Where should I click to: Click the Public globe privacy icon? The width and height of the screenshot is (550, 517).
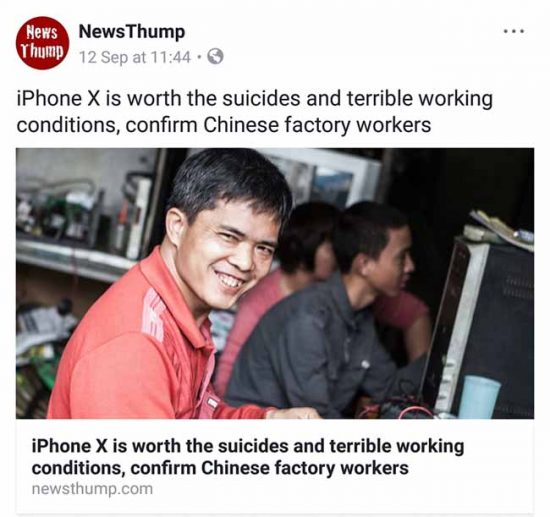point(215,57)
